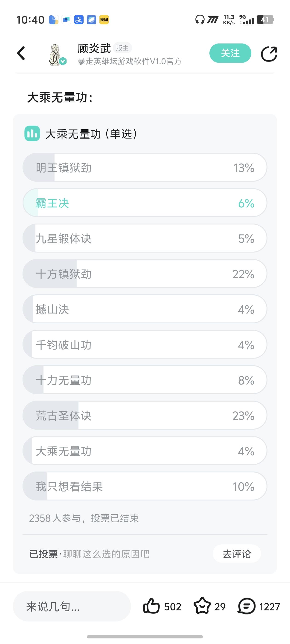Tap the back arrow icon
The width and height of the screenshot is (290, 644).
(21, 53)
